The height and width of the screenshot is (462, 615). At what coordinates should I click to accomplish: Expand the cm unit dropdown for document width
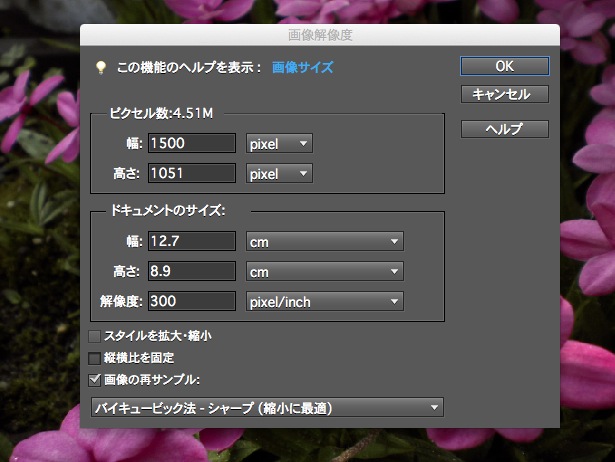(324, 241)
